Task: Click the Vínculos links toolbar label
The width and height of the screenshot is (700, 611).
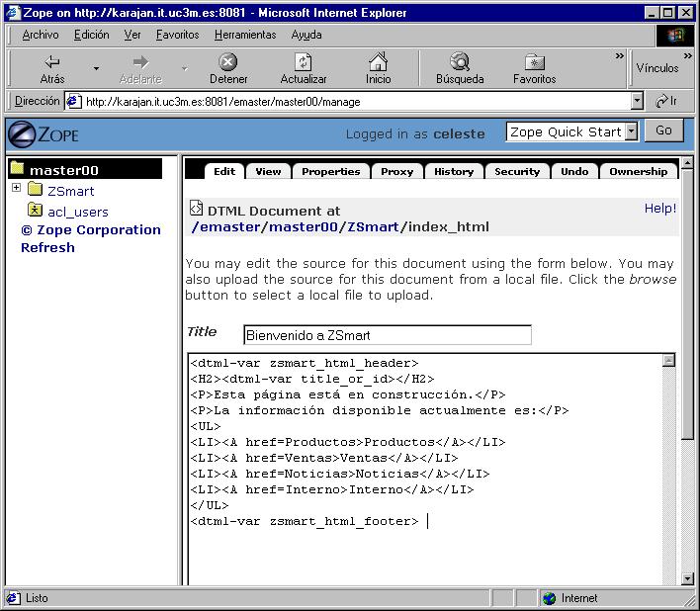Action: coord(657,68)
